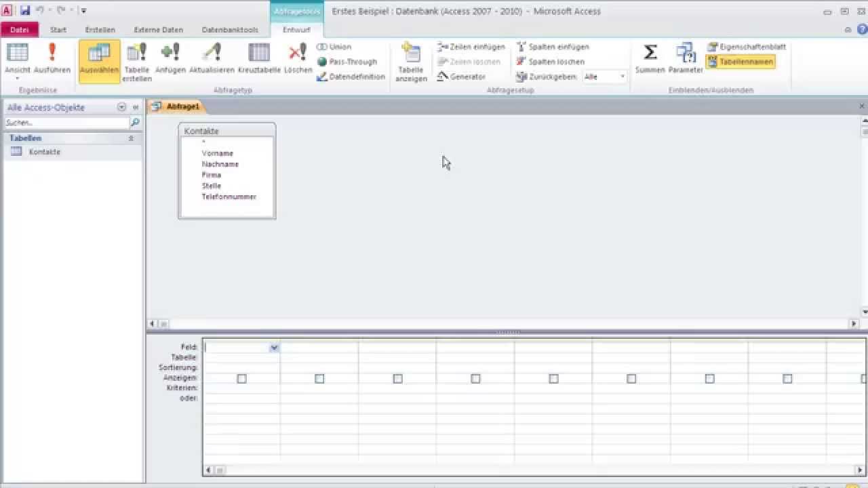868x488 pixels.
Task: Switch to the Entwurf ribbon tab
Action: coord(296,30)
